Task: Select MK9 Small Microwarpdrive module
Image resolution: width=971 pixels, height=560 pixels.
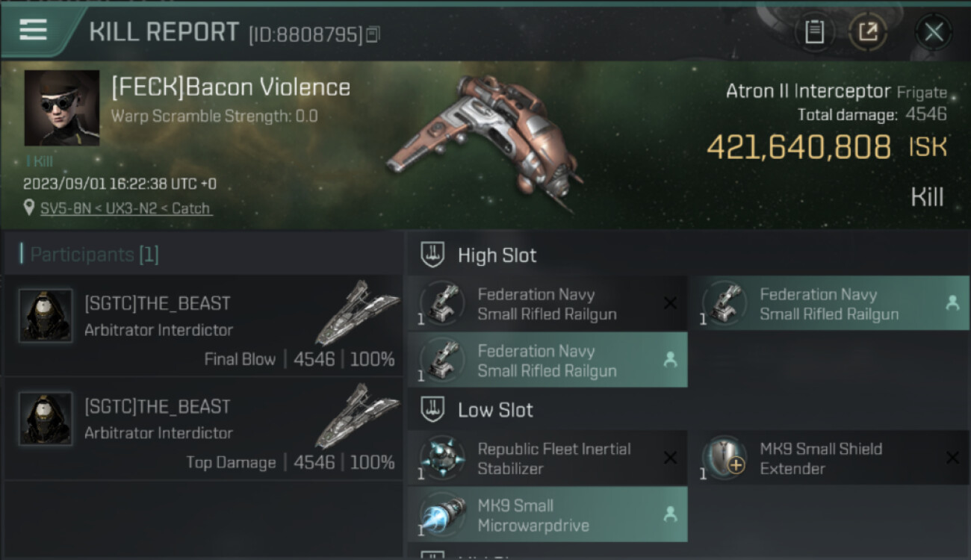Action: pos(547,514)
